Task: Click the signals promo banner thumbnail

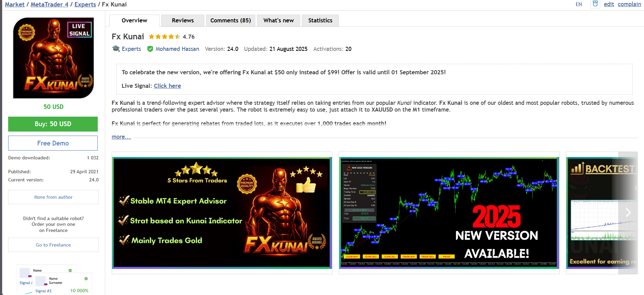Action: pyautogui.click(x=54, y=279)
